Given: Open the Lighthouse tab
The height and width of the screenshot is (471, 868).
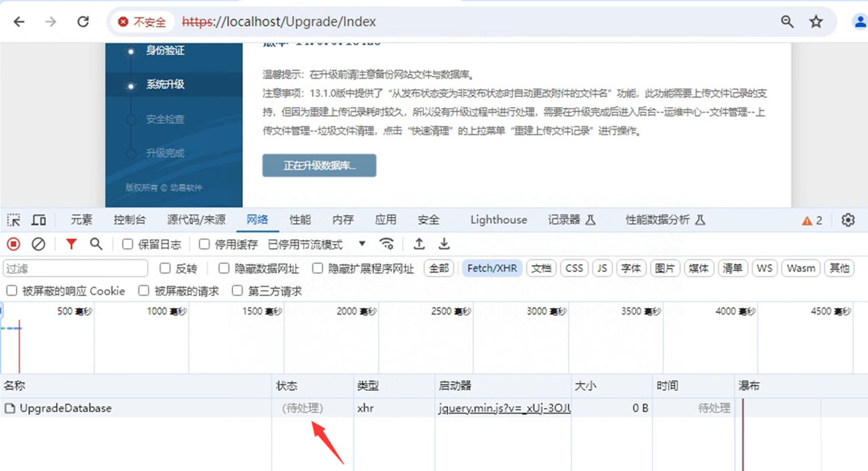Looking at the screenshot, I should (498, 220).
